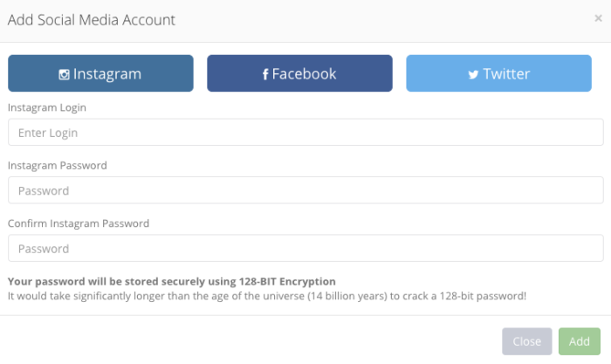The image size is (611, 364).
Task: Click the Instagram camera icon
Action: (64, 74)
